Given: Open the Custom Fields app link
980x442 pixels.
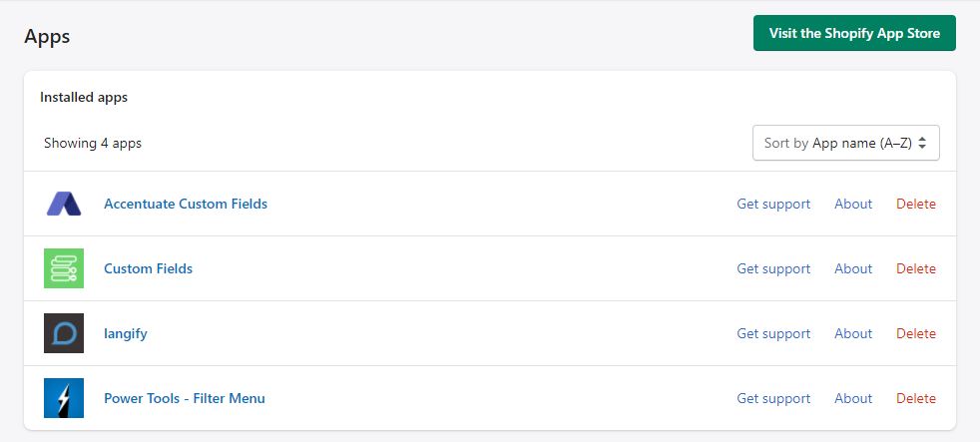Looking at the screenshot, I should tap(148, 268).
